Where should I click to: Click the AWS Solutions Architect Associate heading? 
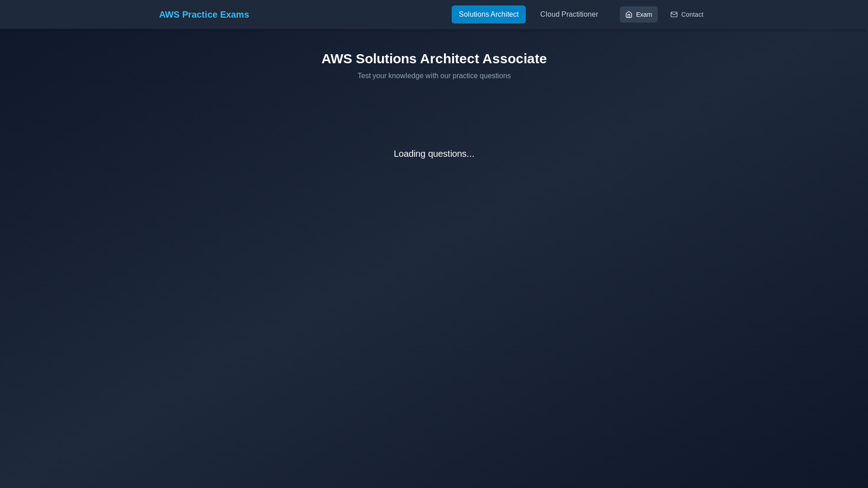(x=434, y=59)
